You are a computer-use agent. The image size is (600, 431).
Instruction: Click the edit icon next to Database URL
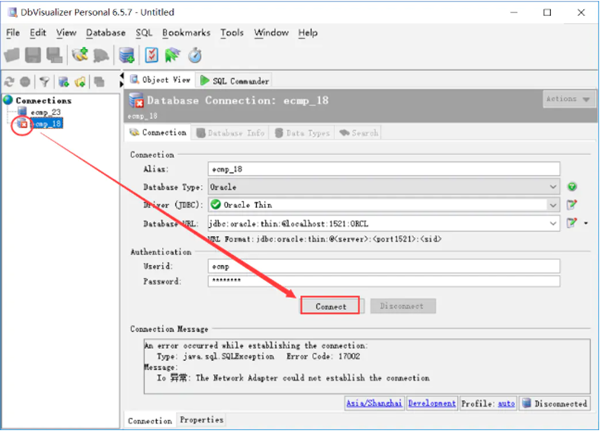[572, 223]
